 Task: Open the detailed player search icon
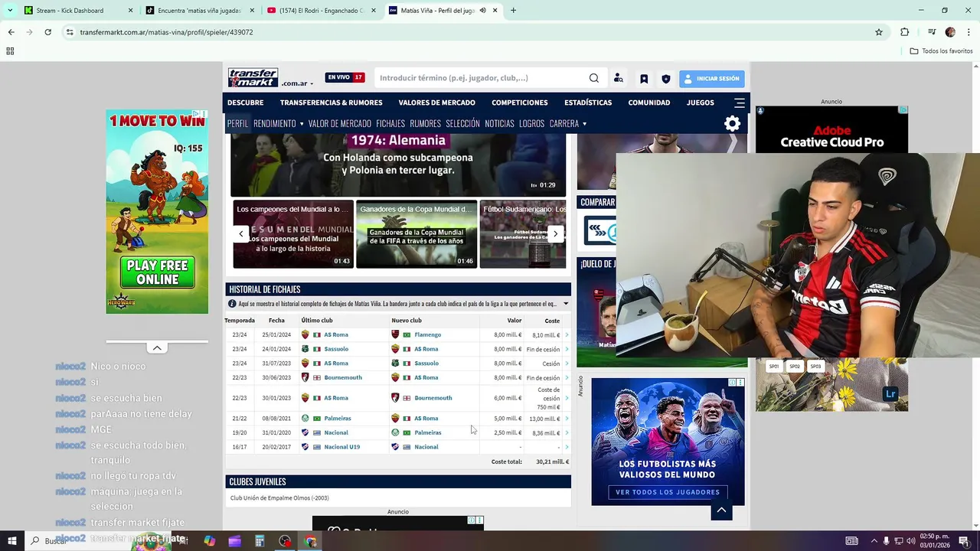pos(619,78)
